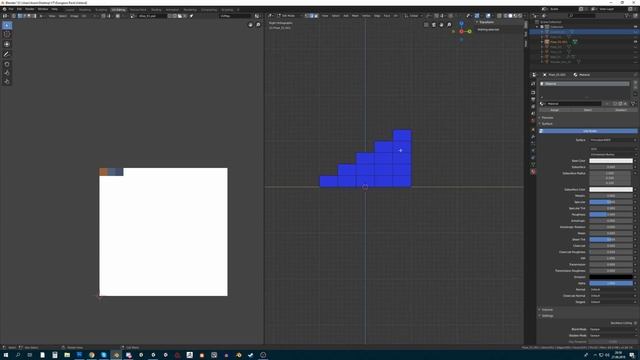Open the Blend Mode dropdown
Viewport: 640px width, 360px height.
pos(612,329)
